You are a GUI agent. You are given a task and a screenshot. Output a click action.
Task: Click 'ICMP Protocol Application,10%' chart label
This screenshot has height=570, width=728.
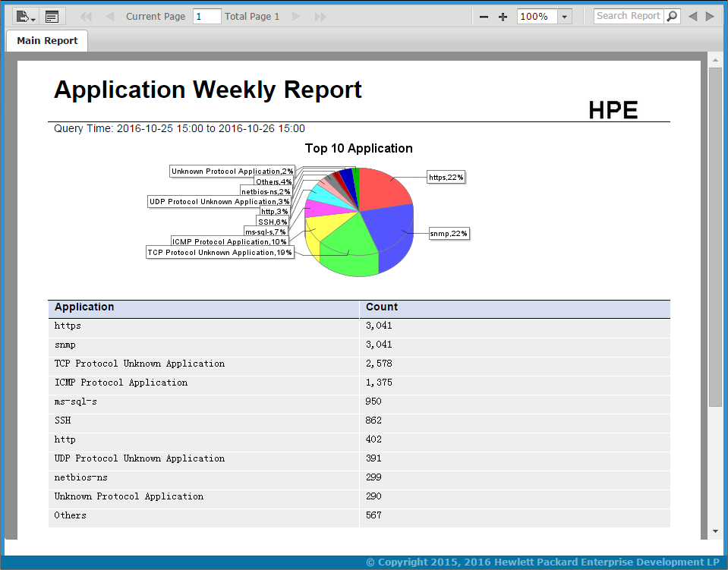click(x=230, y=242)
